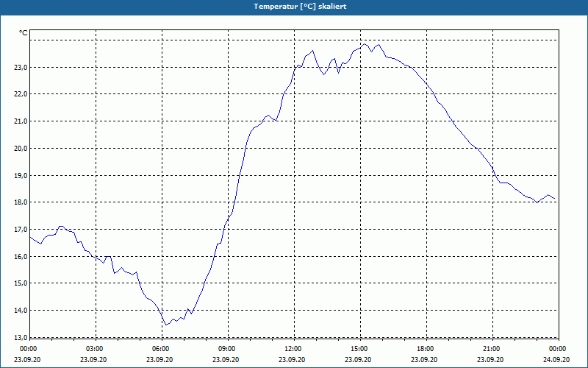The height and width of the screenshot is (368, 588).
Task: Select the °C unit label on the axis
Action: pyautogui.click(x=24, y=33)
